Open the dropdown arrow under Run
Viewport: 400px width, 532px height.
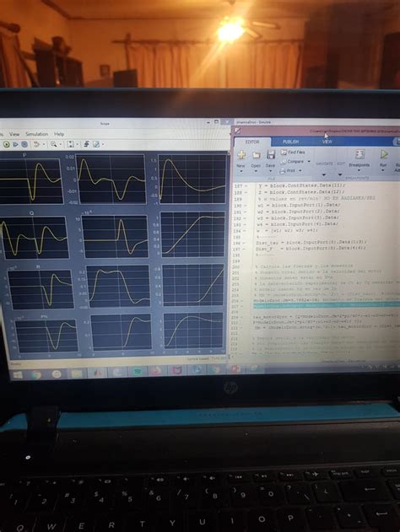pos(382,170)
